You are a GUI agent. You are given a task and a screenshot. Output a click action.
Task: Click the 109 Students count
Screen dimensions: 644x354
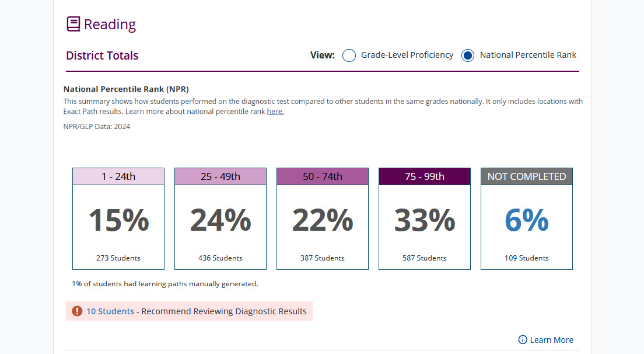click(527, 258)
